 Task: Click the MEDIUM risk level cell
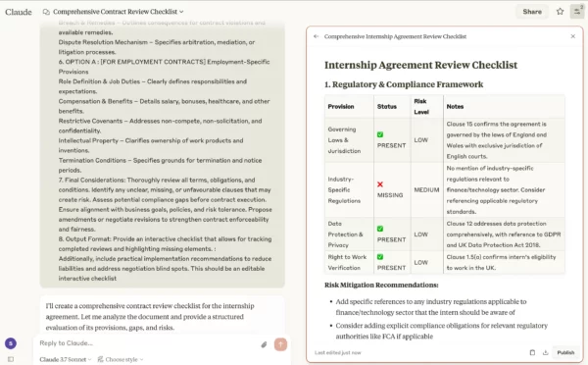pos(426,190)
